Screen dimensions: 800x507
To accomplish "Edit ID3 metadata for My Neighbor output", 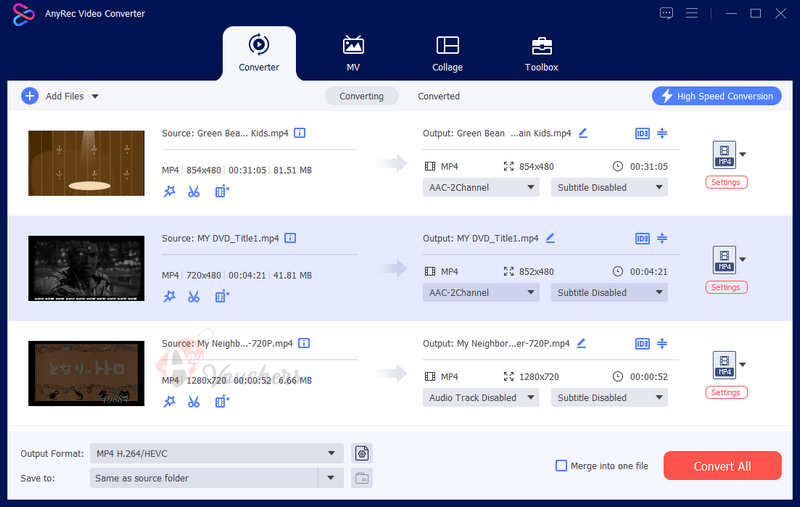I will click(642, 344).
